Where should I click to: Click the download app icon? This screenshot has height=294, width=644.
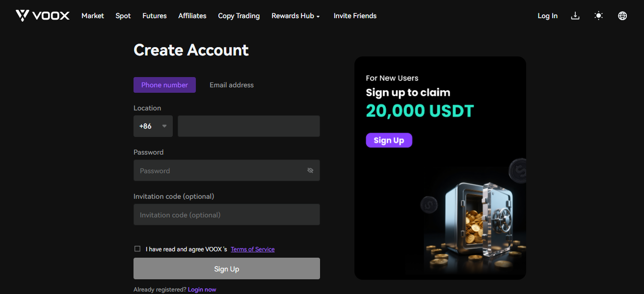[575, 16]
